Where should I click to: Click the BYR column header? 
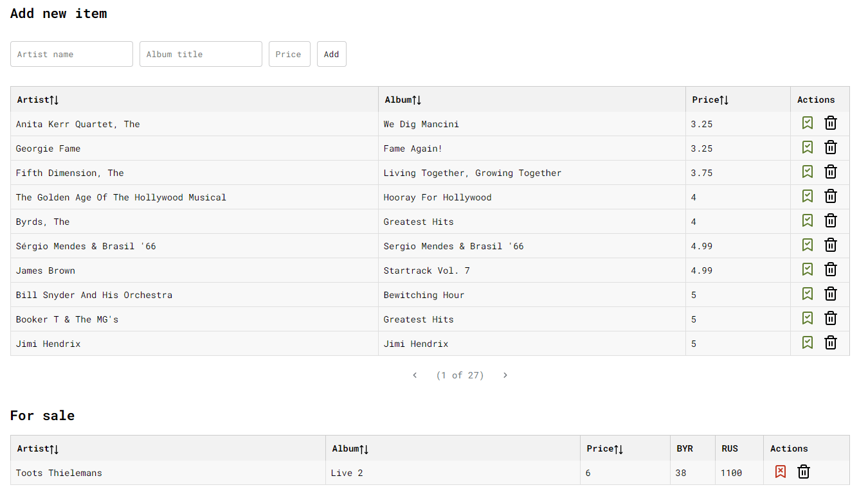[x=692, y=448]
